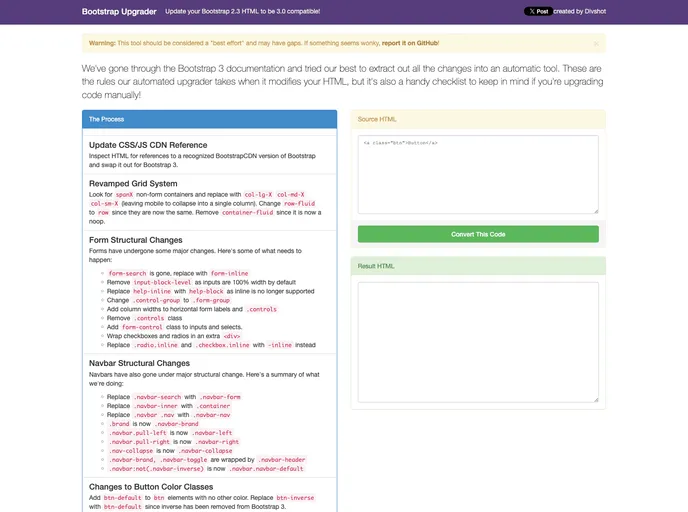Click the Bootstrap Upgrader brand title
The width and height of the screenshot is (688, 512).
tap(119, 11)
